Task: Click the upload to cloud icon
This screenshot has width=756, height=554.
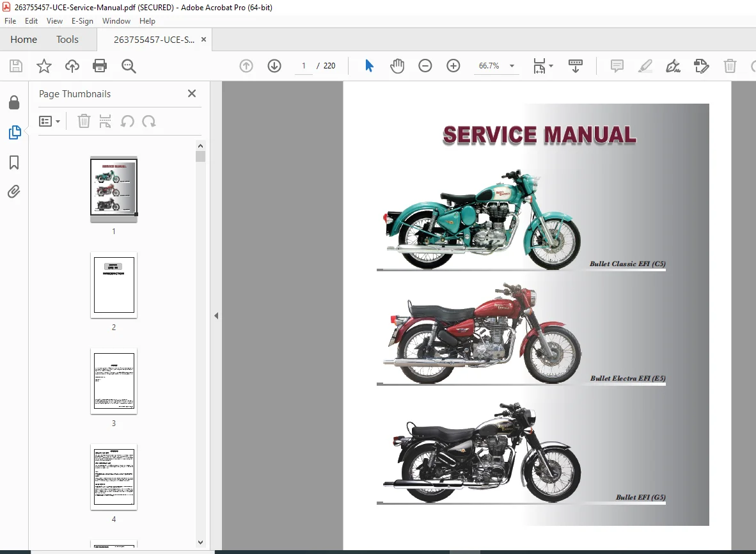Action: [x=72, y=66]
